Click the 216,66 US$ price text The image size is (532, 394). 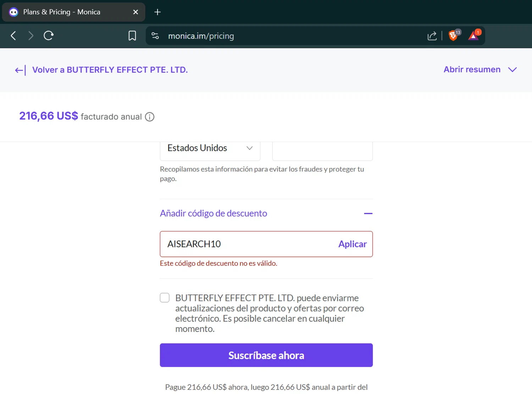coord(49,116)
